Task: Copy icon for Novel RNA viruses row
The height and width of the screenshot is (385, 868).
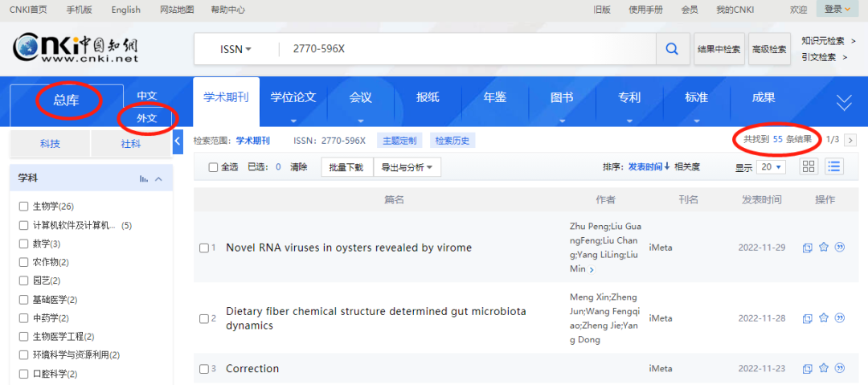Action: click(x=808, y=248)
